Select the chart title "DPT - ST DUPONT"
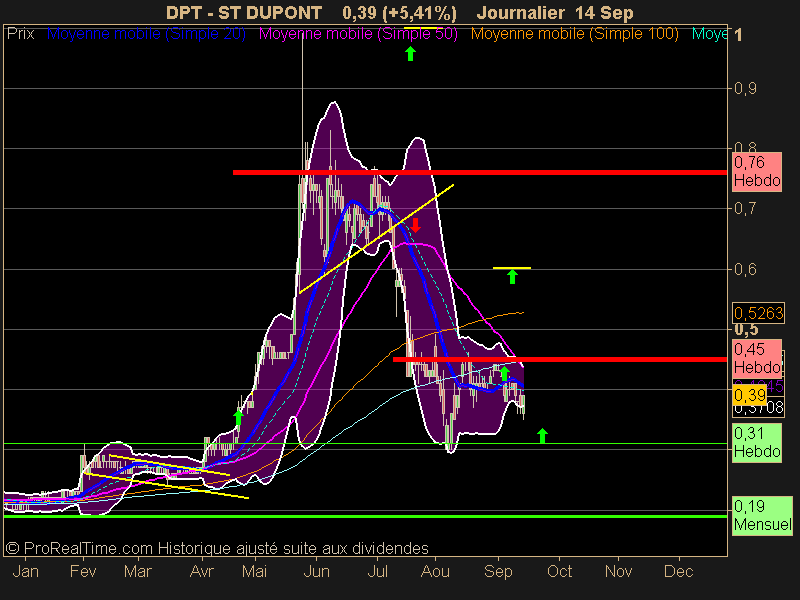The height and width of the screenshot is (600, 800). click(244, 13)
